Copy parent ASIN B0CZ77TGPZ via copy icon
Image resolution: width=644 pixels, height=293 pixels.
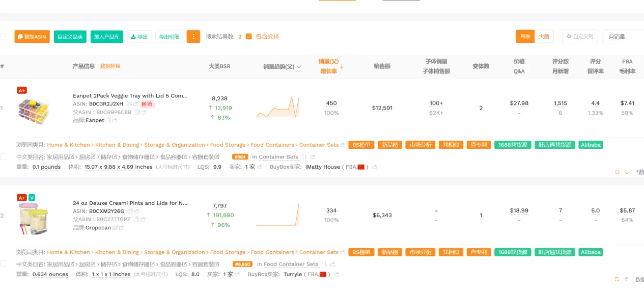(x=136, y=219)
